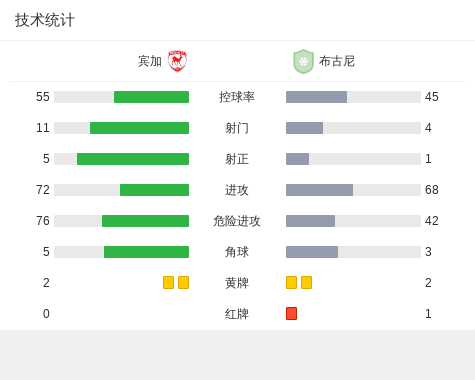Click the 危险进攻 stat label
This screenshot has width=475, height=380.
point(237,221)
